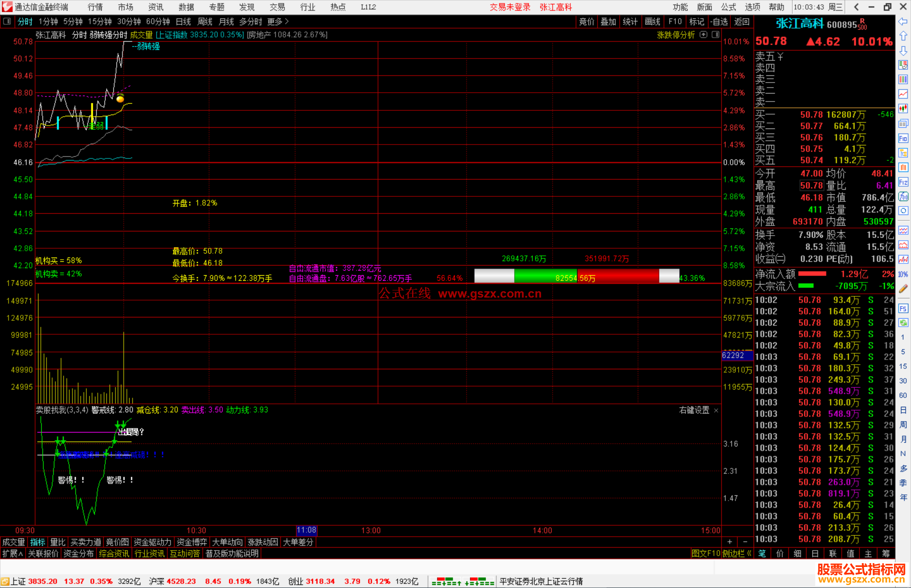Click the back arrow icon in right sidebar
This screenshot has width=911, height=588.
903,21
